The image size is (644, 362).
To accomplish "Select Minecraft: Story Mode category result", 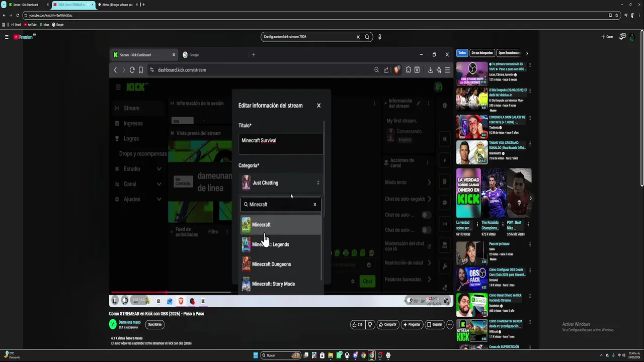I will (281, 284).
